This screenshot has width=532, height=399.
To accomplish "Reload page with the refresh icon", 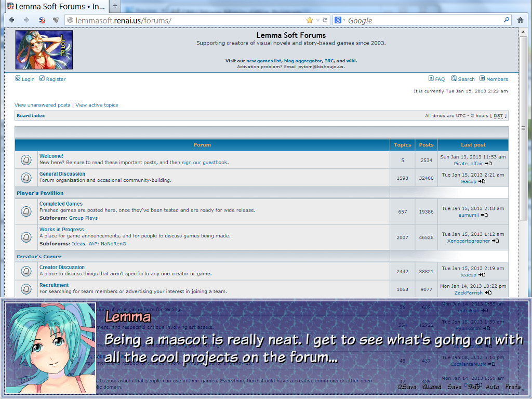I will [325, 20].
